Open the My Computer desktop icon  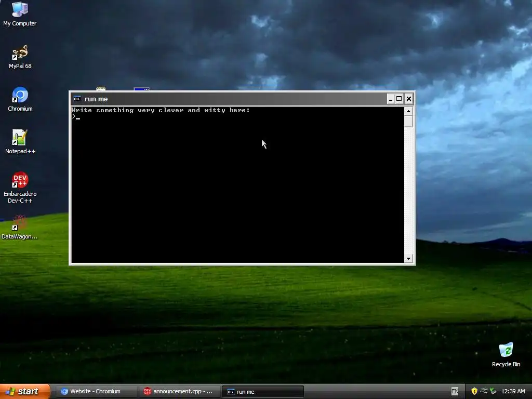tap(20, 14)
